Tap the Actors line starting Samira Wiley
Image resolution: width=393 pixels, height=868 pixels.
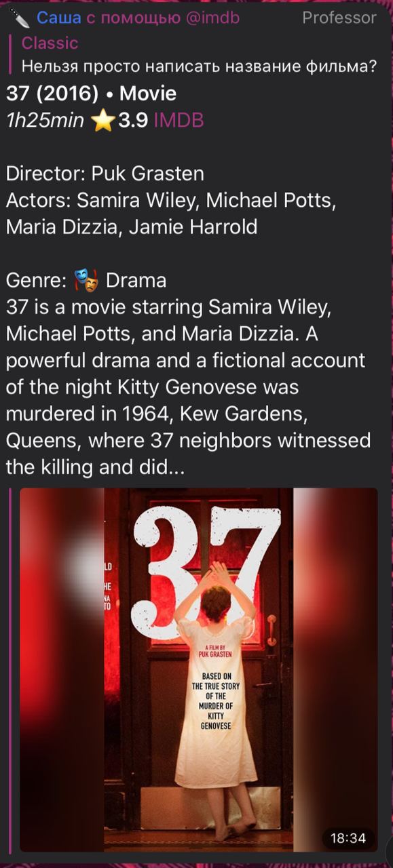coord(170,214)
